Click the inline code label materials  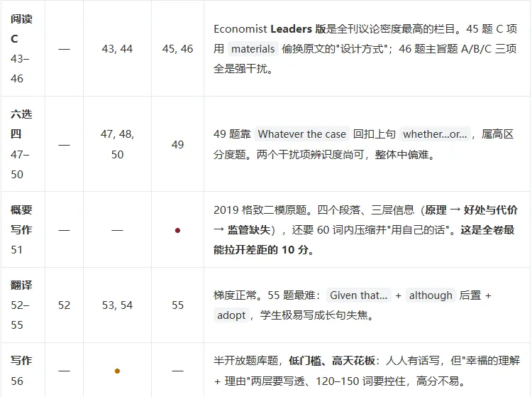[253, 49]
